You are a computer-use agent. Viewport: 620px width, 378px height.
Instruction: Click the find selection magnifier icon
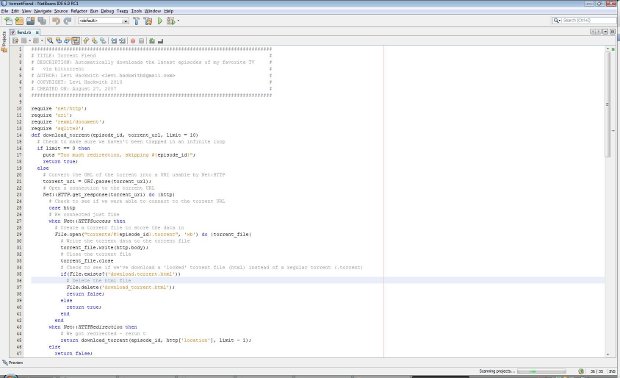pyautogui.click(x=50, y=41)
